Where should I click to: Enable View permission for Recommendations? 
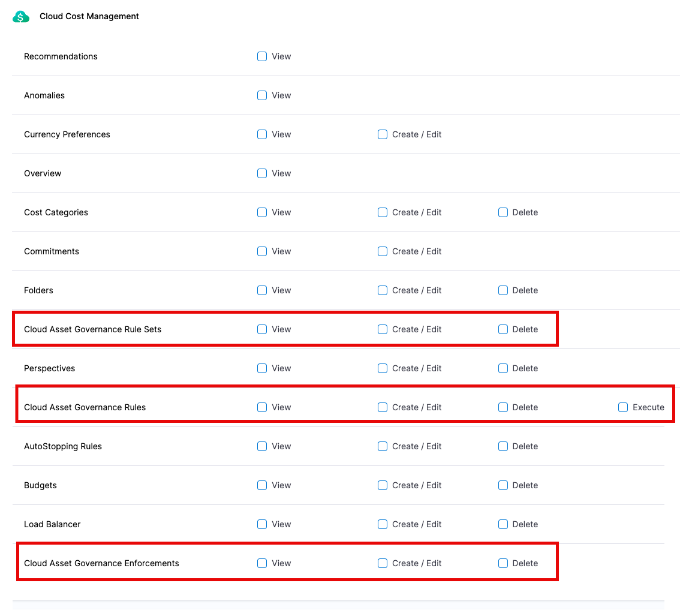262,56
